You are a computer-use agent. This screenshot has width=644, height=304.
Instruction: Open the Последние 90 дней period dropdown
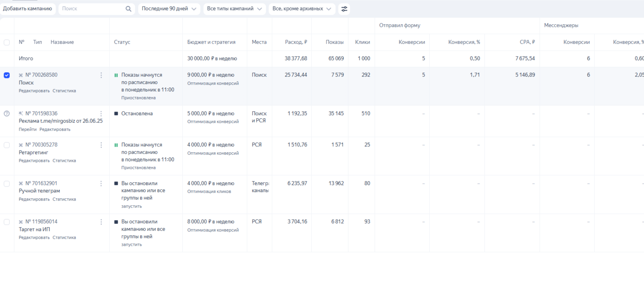169,9
